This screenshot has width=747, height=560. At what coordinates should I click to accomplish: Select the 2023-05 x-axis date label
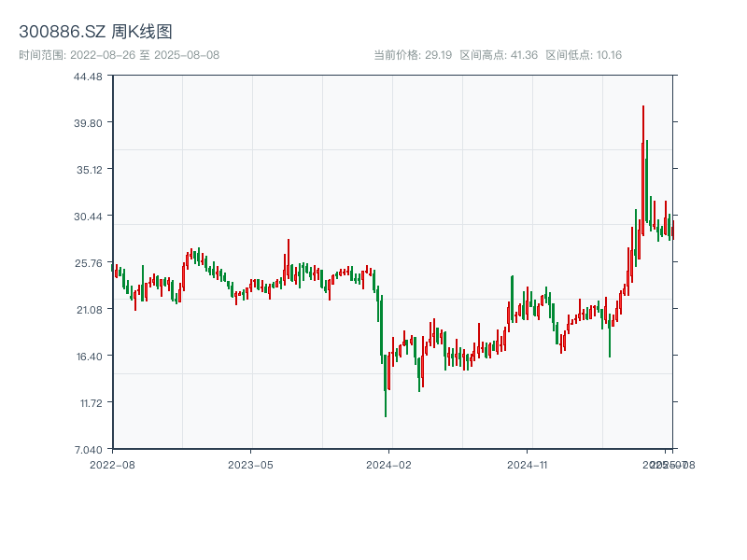(x=250, y=464)
